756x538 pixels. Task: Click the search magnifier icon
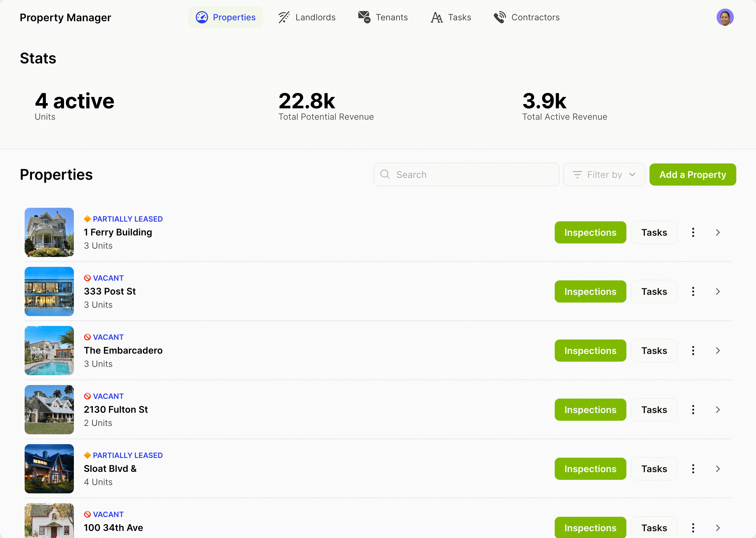tap(385, 174)
